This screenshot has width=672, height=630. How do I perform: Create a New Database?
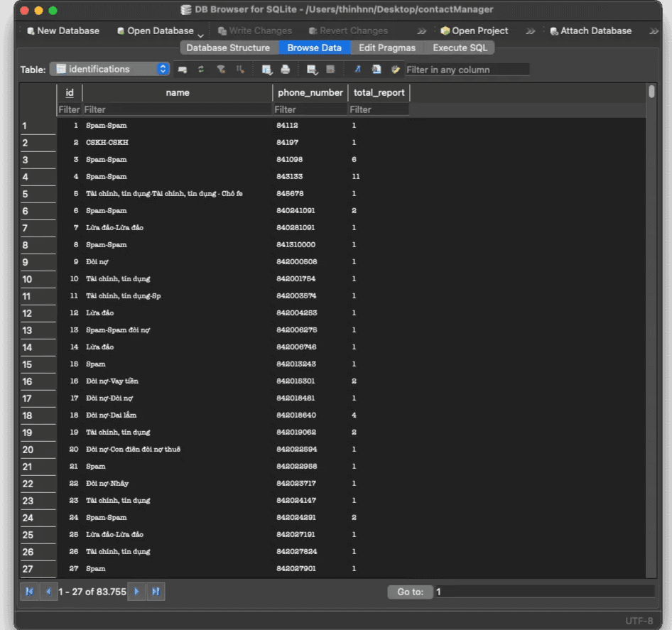63,31
